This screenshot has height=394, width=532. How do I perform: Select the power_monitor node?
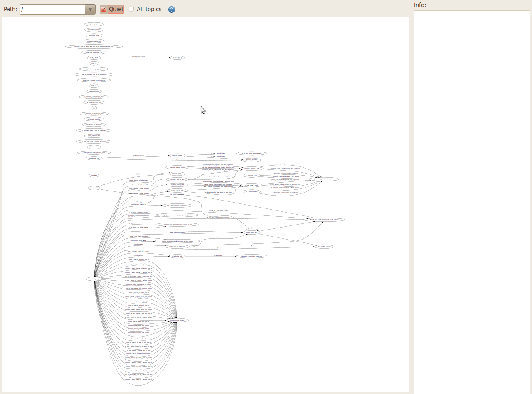click(x=251, y=159)
